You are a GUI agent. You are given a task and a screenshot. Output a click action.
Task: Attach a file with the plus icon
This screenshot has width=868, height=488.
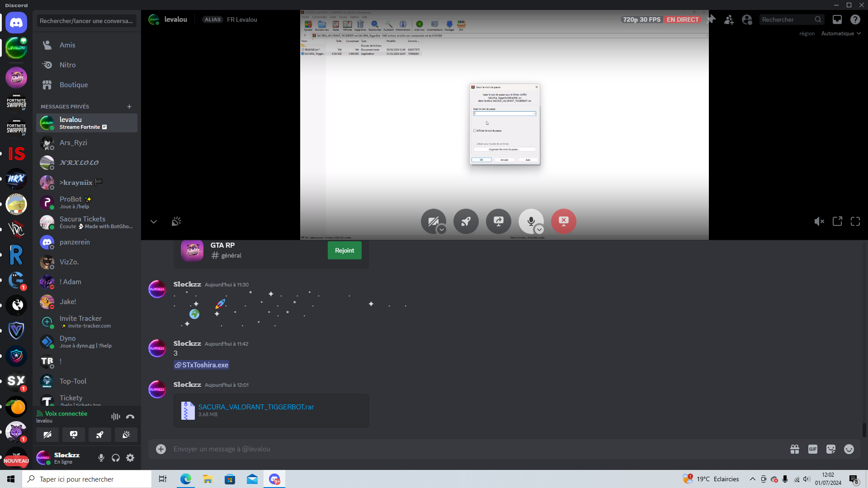click(x=161, y=449)
